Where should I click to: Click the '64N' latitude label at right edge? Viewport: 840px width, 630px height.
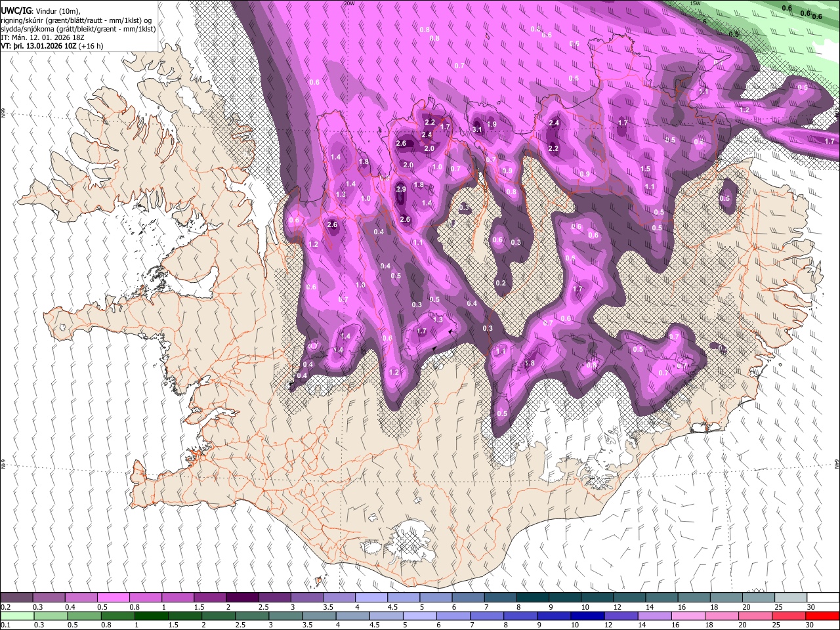(x=837, y=463)
